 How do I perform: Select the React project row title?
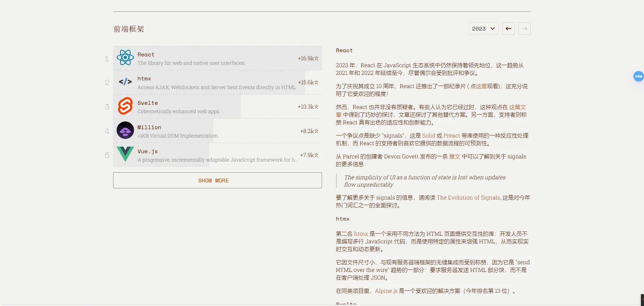pyautogui.click(x=146, y=55)
